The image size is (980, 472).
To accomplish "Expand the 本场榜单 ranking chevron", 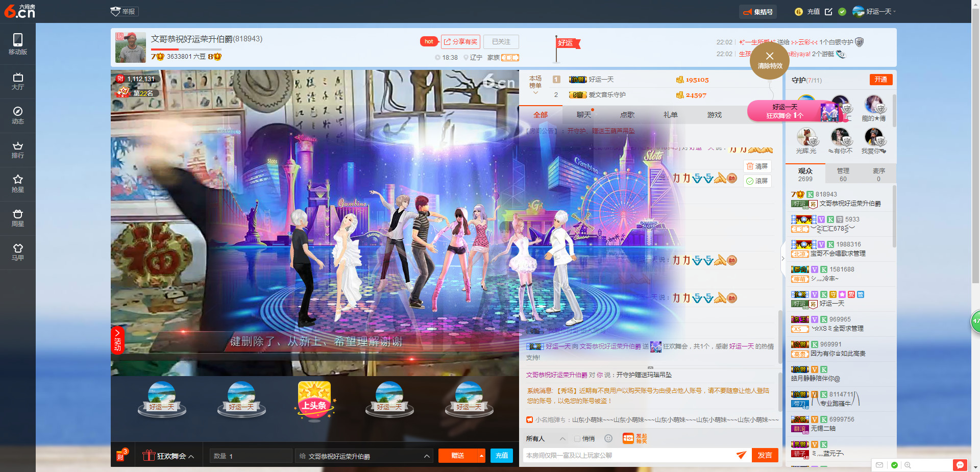I will point(535,93).
